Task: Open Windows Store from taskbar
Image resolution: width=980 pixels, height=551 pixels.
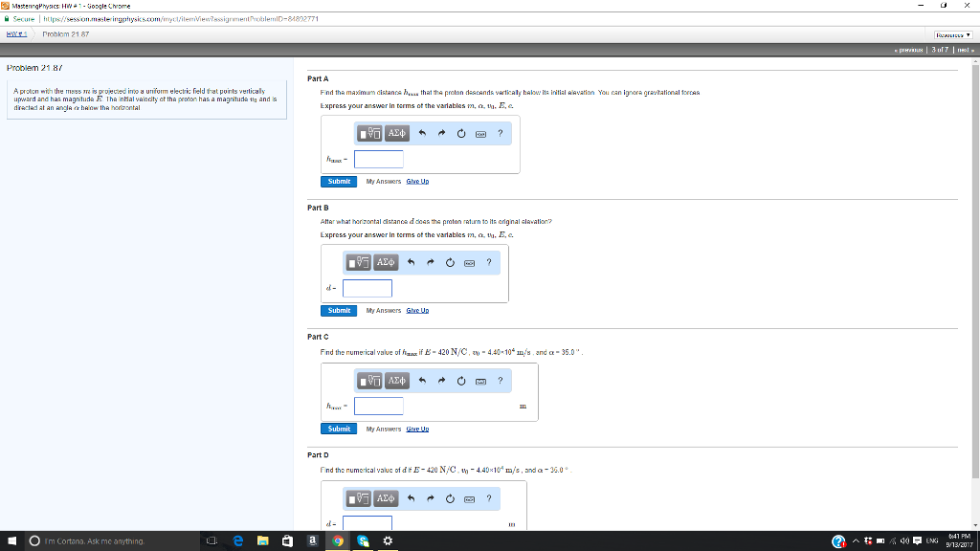Action: [x=287, y=541]
